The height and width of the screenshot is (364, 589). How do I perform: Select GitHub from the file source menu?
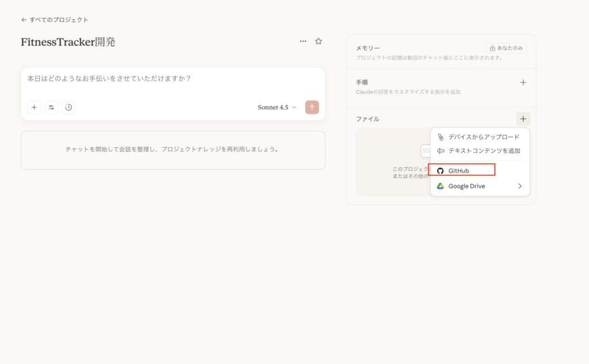(457, 170)
